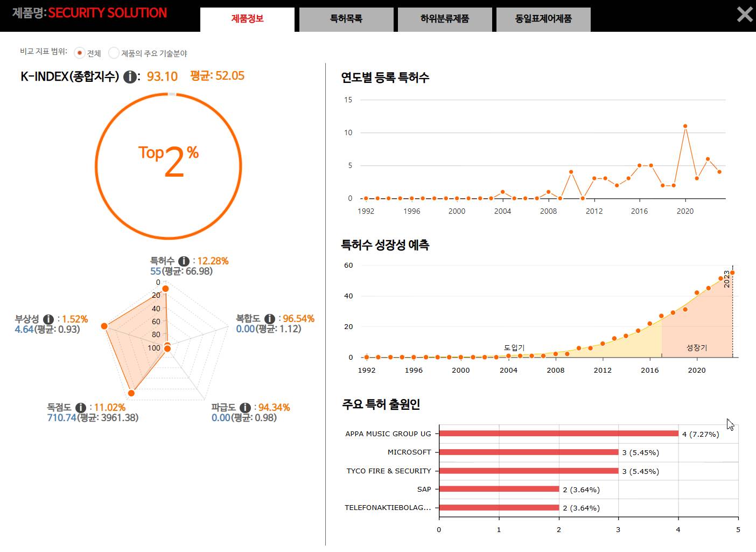This screenshot has width=756, height=552.
Task: Click the 평균: 52.05 value
Action: (217, 76)
